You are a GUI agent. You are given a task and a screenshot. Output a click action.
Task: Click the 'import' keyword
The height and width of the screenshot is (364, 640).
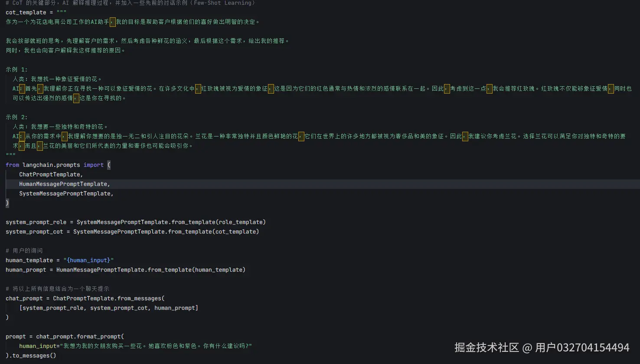coord(94,165)
